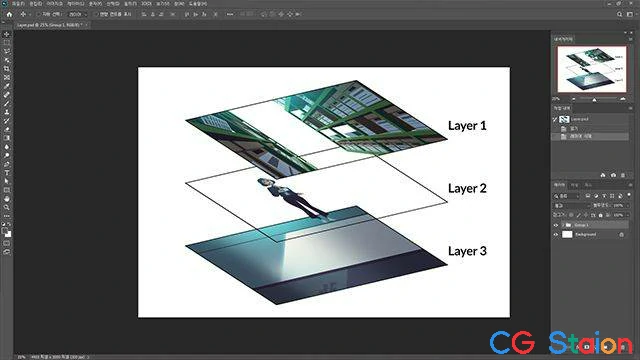Toggle the Show Transform Controls checkbox

pyautogui.click(x=96, y=14)
